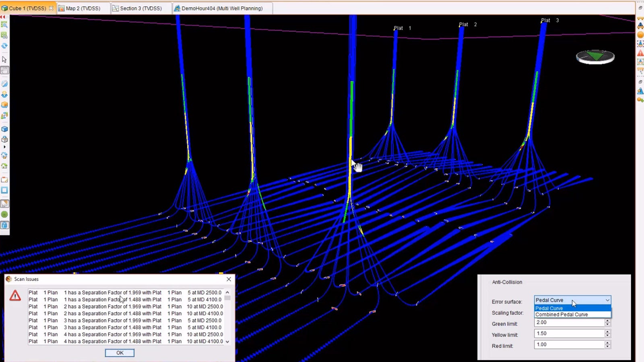The image size is (644, 362).
Task: Click the blue house home-view icon
Action: pos(4,155)
